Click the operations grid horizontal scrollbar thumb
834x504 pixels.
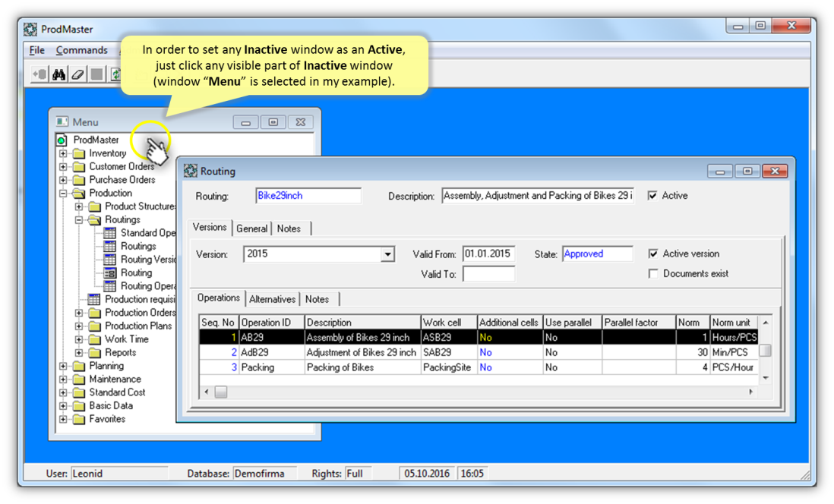tap(220, 392)
